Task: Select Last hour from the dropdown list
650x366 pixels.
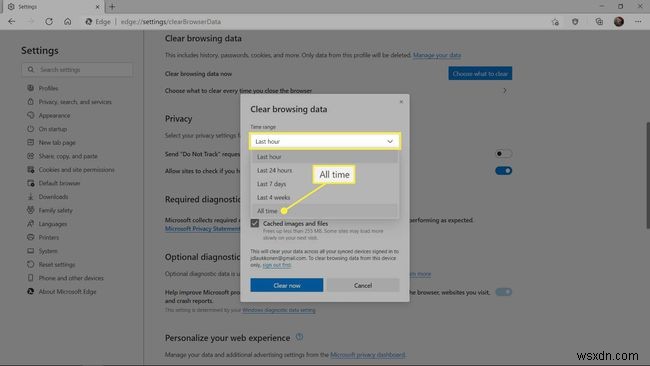Action: point(325,157)
